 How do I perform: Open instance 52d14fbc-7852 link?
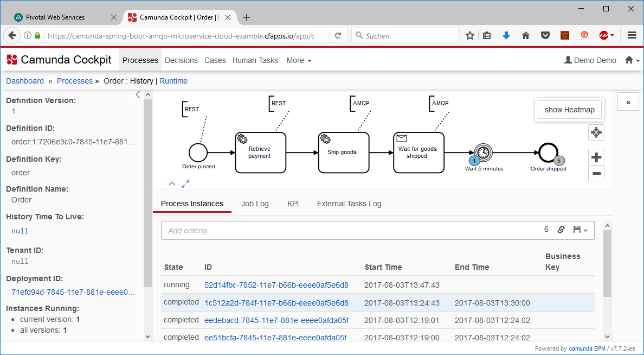pos(276,285)
